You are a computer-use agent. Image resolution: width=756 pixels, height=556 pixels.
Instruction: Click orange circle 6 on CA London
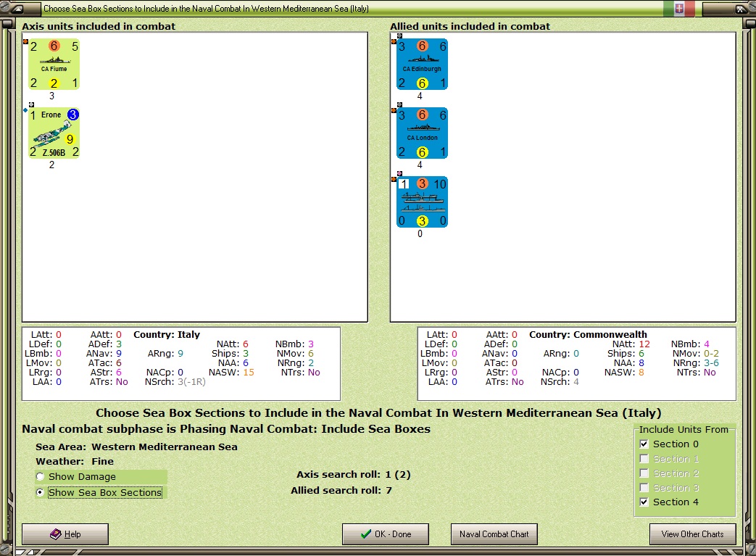(423, 115)
